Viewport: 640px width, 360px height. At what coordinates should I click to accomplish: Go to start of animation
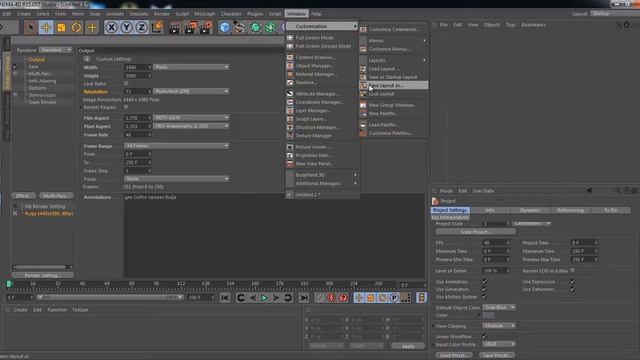coord(225,298)
